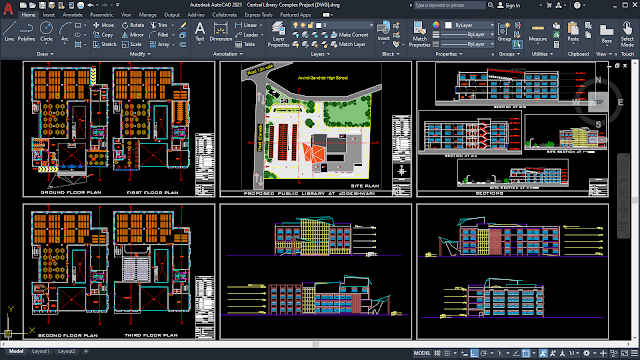Screen dimensions: 640x360
Task: Click the Plot printer icon
Action: pyautogui.click(x=81, y=5)
